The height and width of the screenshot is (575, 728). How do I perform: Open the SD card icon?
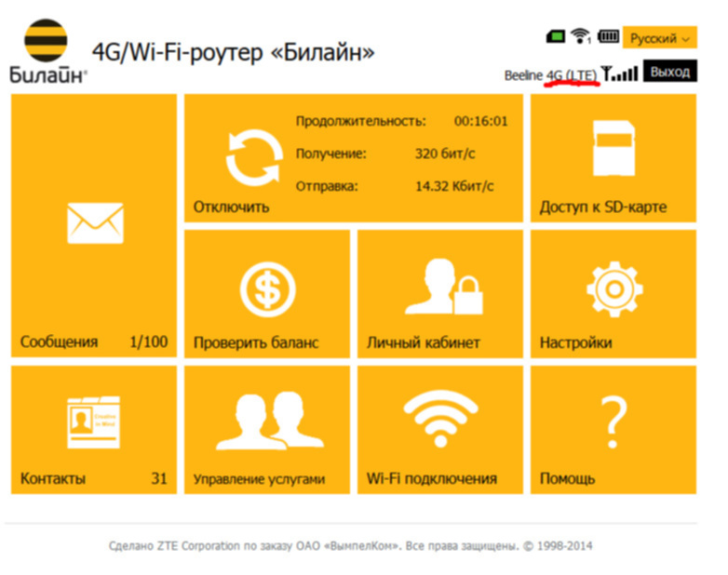point(613,148)
